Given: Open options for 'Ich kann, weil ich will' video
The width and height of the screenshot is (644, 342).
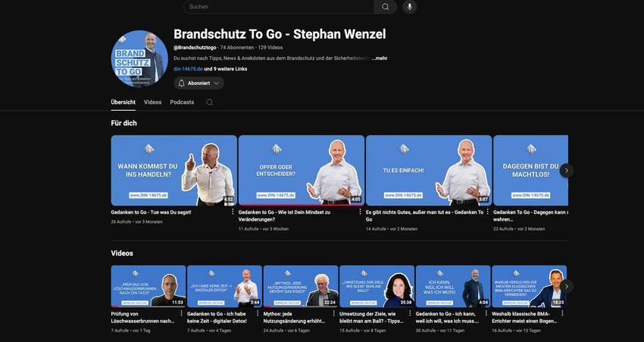Looking at the screenshot, I should [x=486, y=313].
